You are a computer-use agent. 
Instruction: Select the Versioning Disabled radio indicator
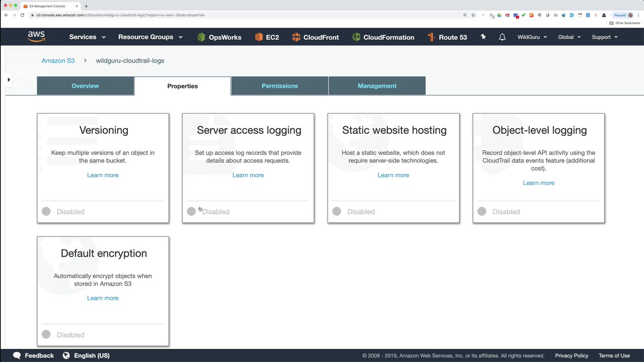point(46,212)
